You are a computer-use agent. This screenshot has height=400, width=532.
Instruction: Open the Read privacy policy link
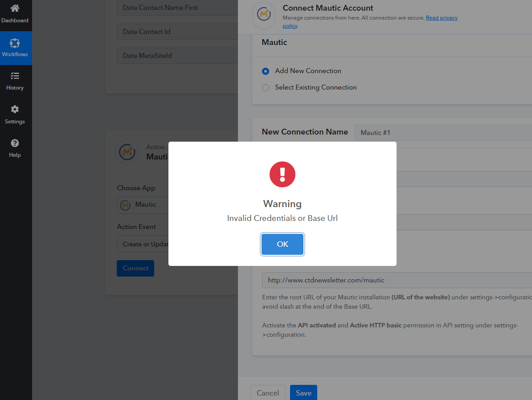[441, 18]
